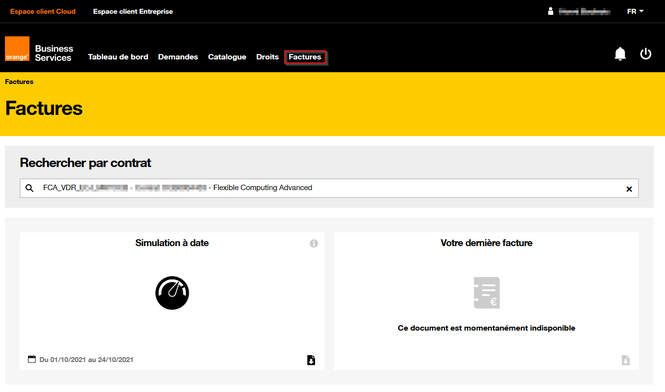The image size is (665, 392).
Task: Click the contract search input field
Action: pos(329,188)
